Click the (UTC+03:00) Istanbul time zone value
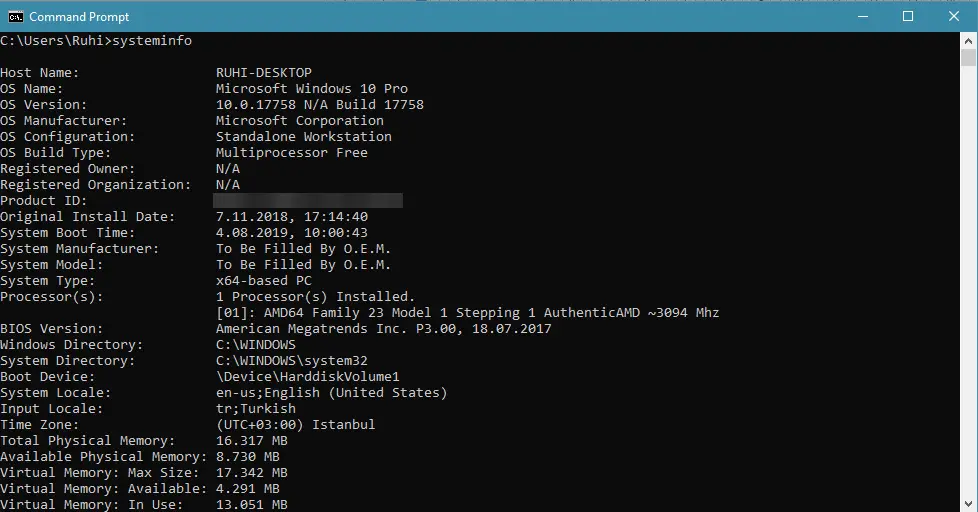The height and width of the screenshot is (512, 978). pyautogui.click(x=296, y=425)
